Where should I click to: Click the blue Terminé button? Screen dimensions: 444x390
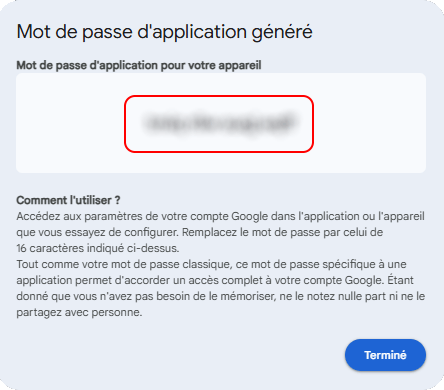pyautogui.click(x=385, y=355)
